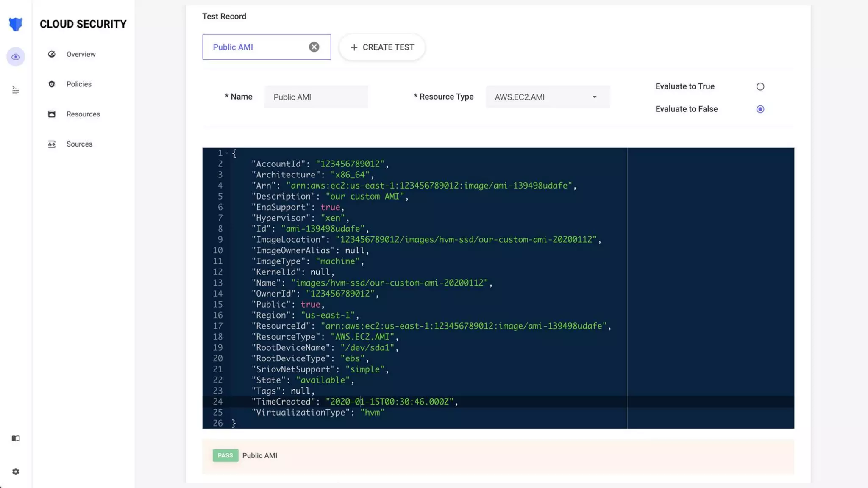Collapse the JSON fold arrow on line 1

[227, 153]
